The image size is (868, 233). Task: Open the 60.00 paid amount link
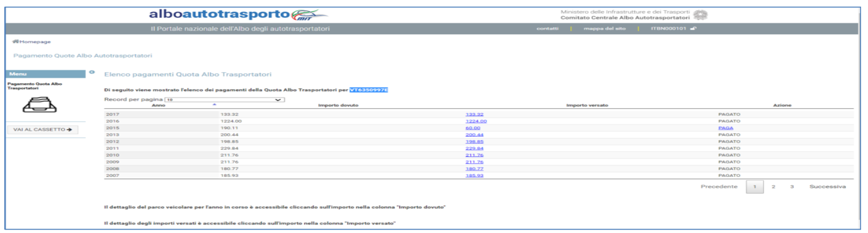[x=472, y=128]
